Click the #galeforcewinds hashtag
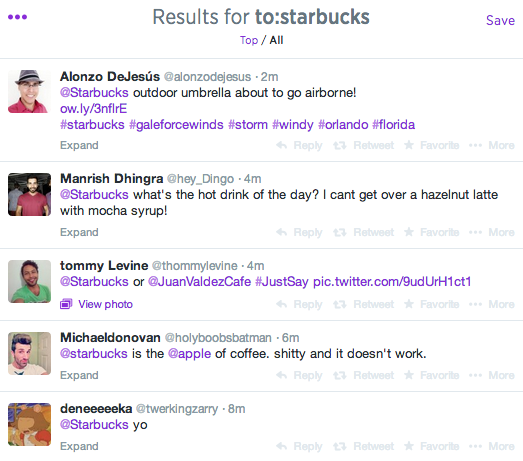This screenshot has width=523, height=461. [176, 125]
